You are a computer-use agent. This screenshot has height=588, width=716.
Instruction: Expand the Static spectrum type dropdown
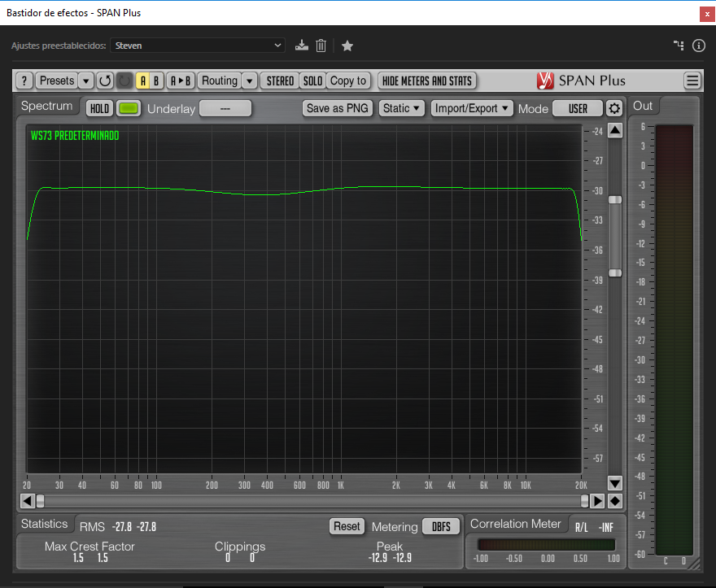point(403,108)
